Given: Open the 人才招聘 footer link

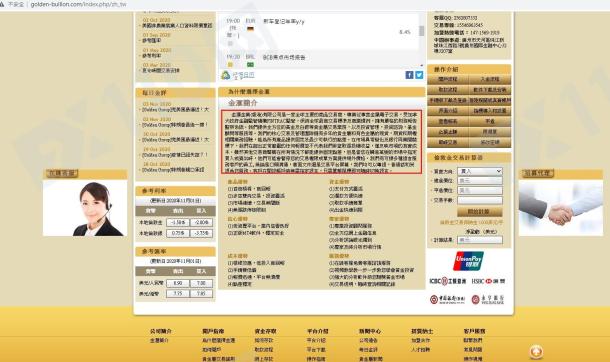Looking at the screenshot, I should (421, 350).
